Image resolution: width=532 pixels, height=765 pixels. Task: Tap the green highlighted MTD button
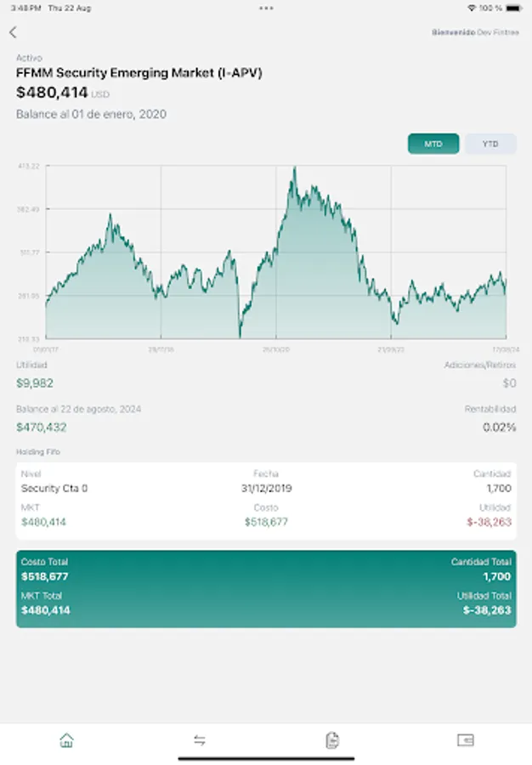click(x=433, y=144)
